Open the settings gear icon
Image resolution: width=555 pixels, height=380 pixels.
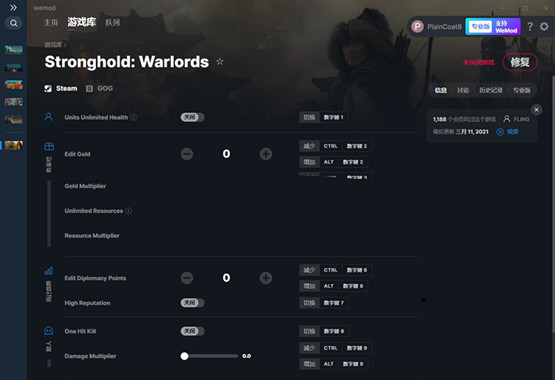pos(544,27)
